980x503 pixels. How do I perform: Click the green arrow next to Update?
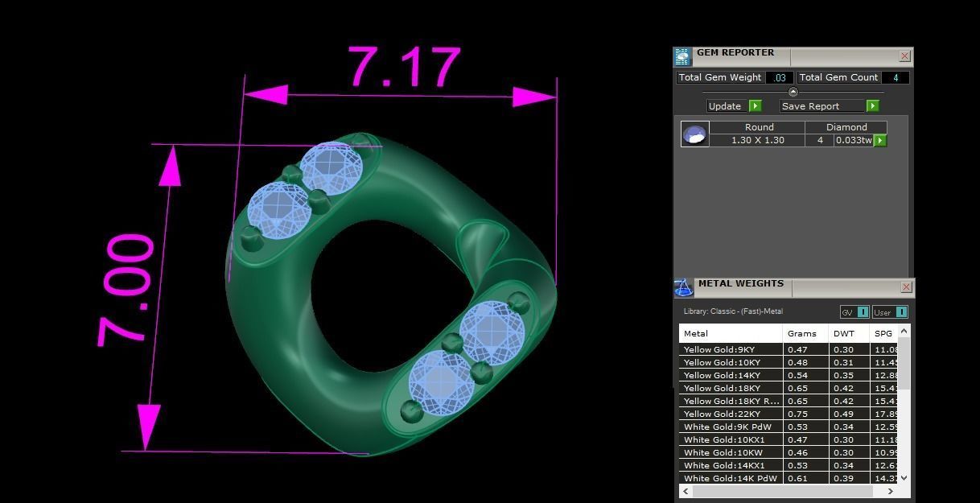tap(755, 106)
